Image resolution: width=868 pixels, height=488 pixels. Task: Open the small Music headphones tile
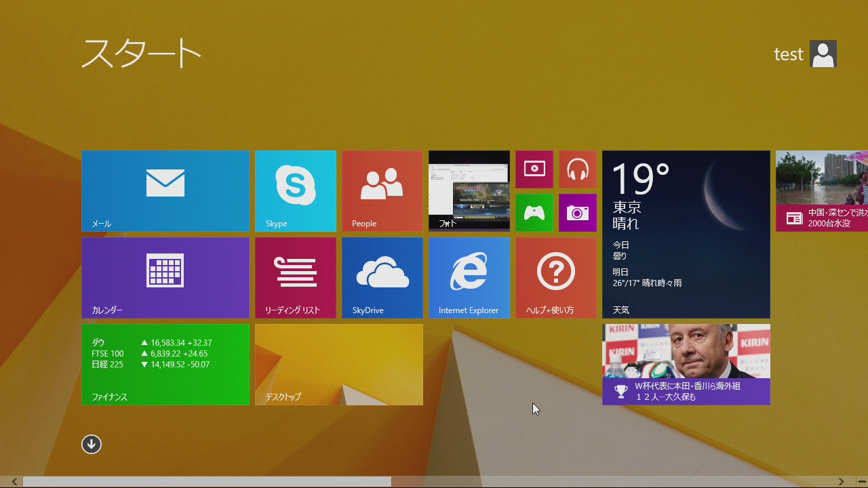click(x=578, y=169)
